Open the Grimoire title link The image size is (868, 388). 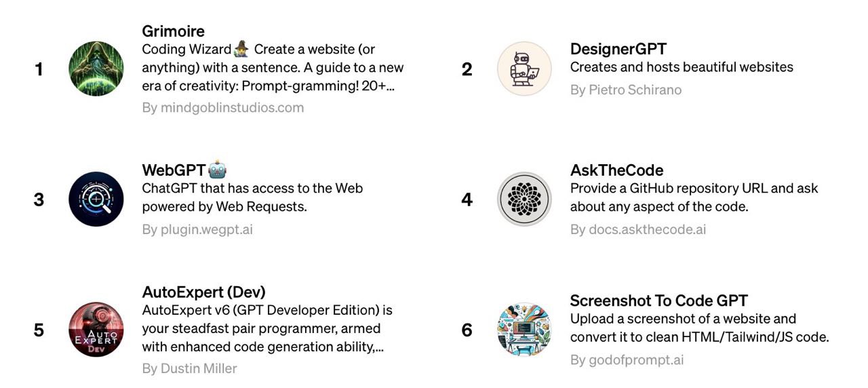173,31
